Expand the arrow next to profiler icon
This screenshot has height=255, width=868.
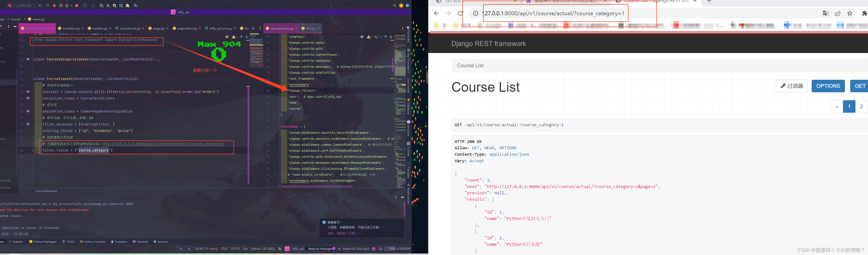coord(71,5)
